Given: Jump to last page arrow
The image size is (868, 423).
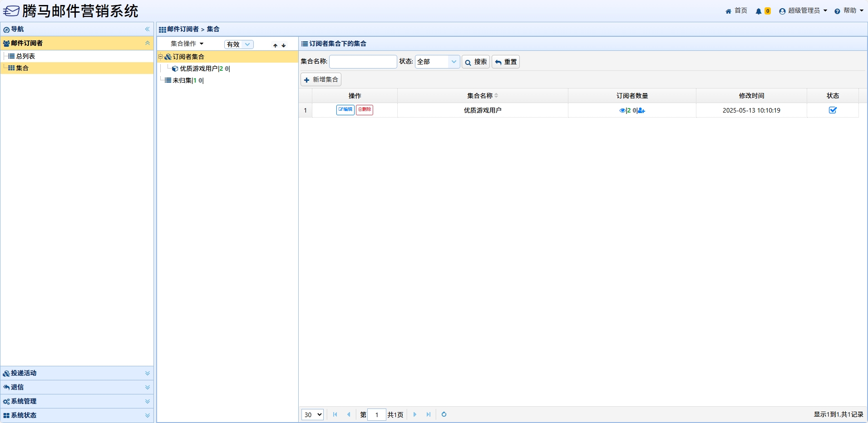Looking at the screenshot, I should (x=428, y=414).
